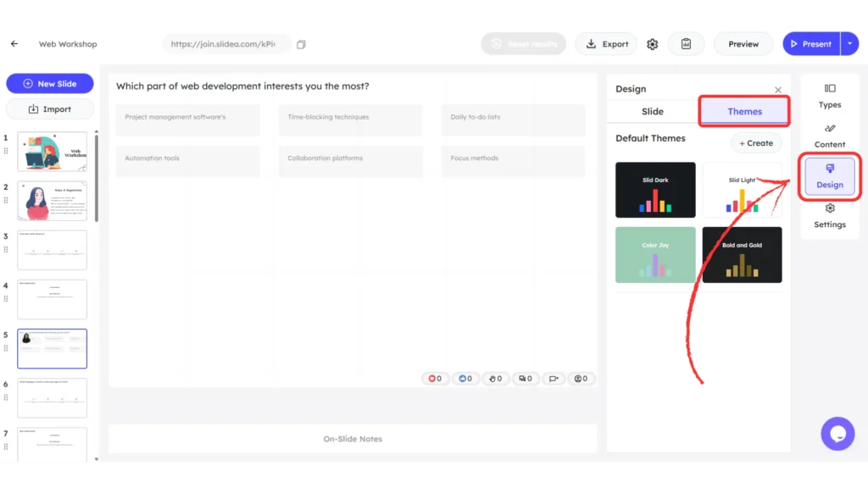Open the Content panel in right sidebar
Viewport: 868px width, 488px height.
829,137
